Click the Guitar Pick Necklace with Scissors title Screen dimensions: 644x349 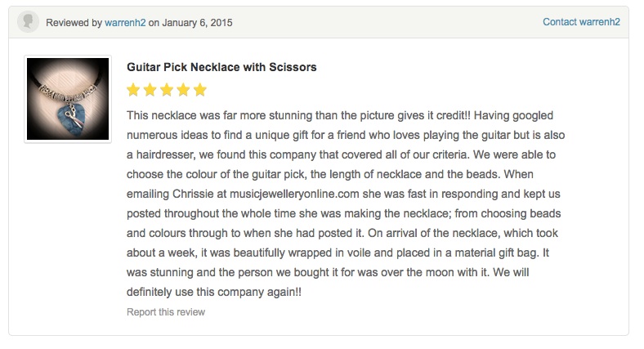click(x=221, y=66)
